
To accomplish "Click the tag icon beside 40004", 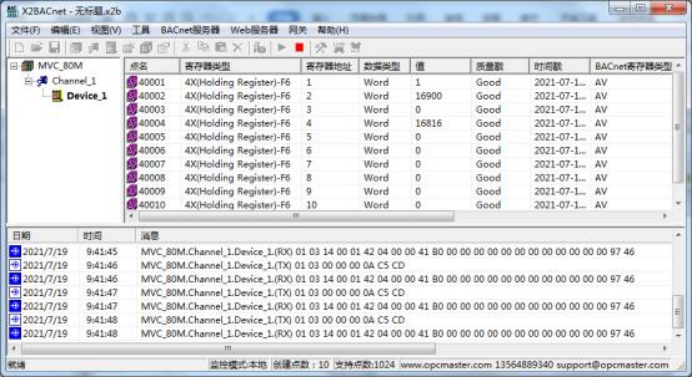I will [132, 123].
